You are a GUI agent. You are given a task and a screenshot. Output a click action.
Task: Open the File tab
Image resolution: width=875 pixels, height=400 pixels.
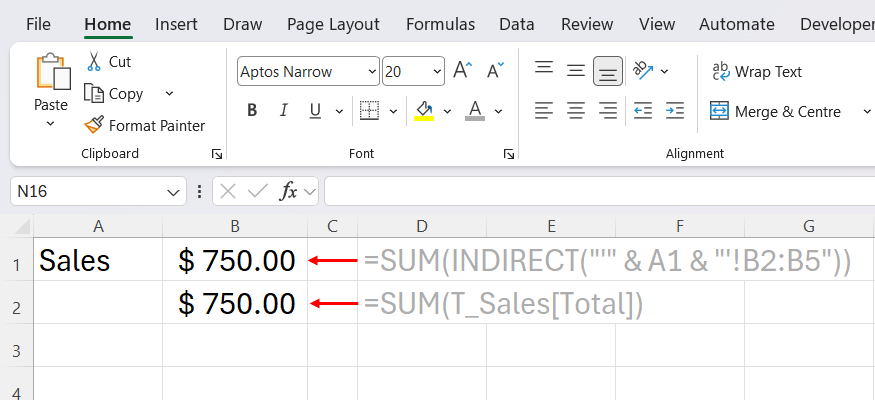click(38, 24)
